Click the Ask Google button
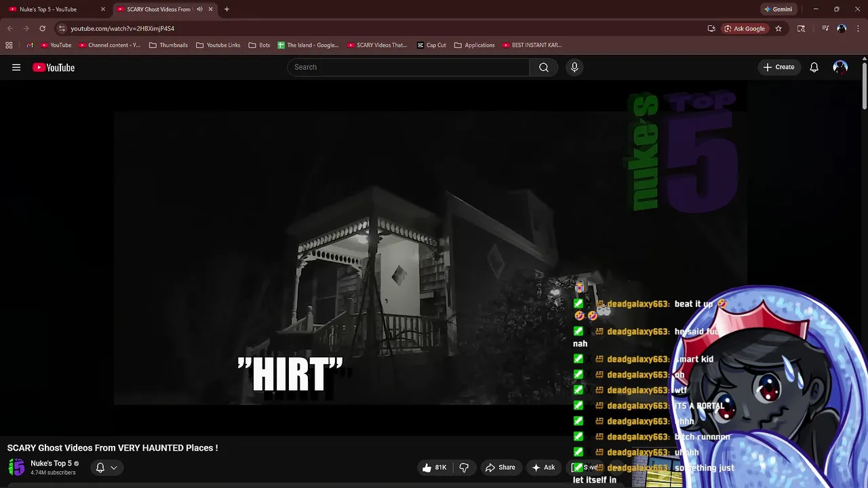Screen dimensions: 868x488 pyautogui.click(x=745, y=28)
